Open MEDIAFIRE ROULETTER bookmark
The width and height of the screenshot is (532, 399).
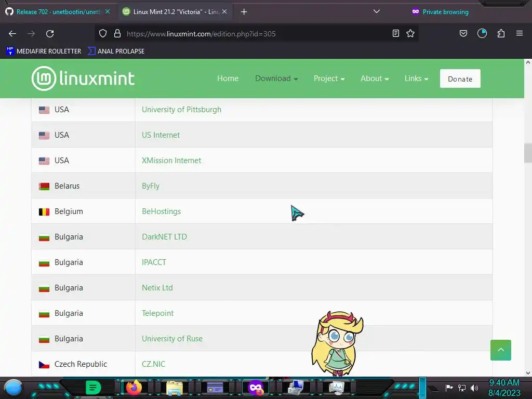44,51
